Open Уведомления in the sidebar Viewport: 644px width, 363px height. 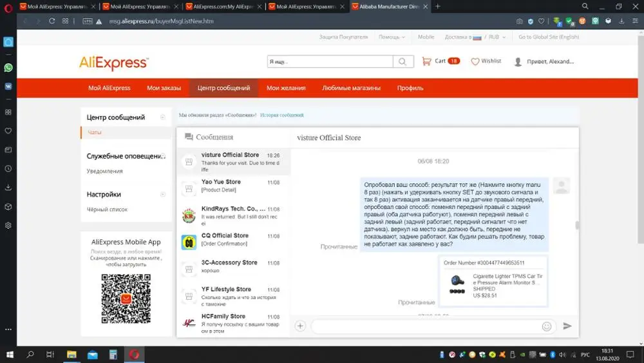[x=105, y=171]
